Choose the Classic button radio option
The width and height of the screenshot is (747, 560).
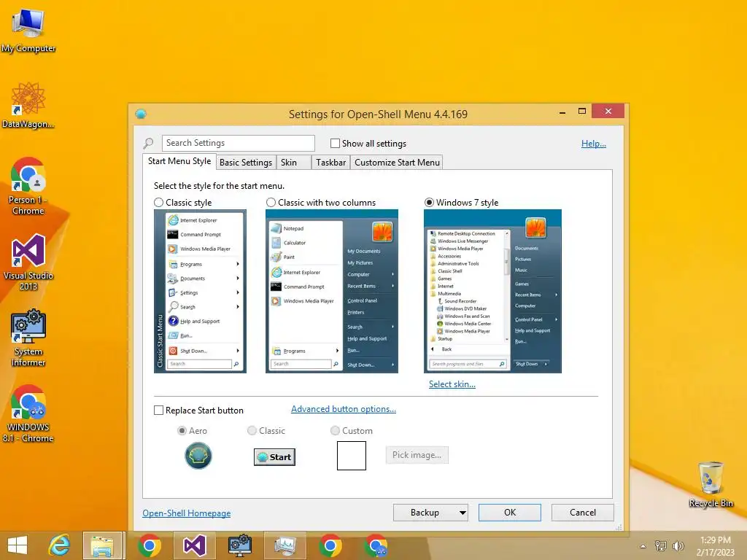click(x=252, y=430)
